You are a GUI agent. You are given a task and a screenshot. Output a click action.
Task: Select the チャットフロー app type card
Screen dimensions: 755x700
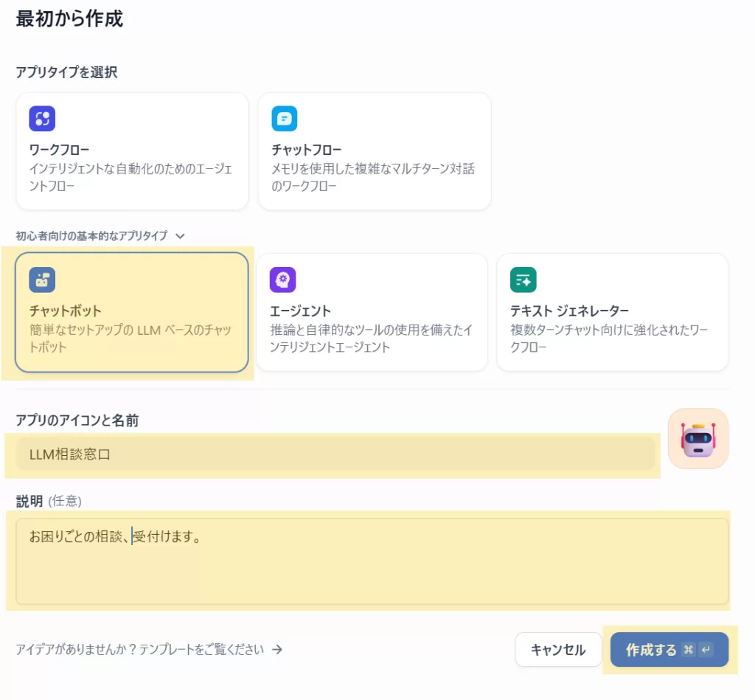[374, 151]
